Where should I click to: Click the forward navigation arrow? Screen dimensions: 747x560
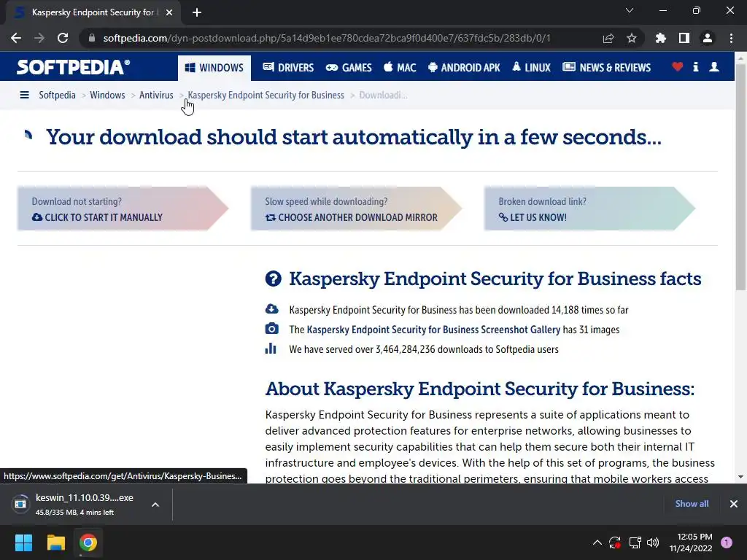[x=39, y=38]
